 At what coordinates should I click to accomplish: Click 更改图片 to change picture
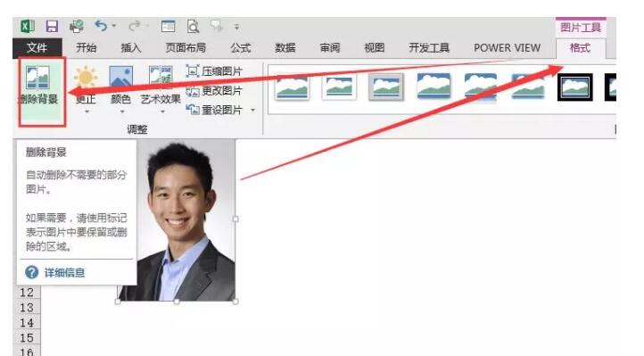[x=214, y=91]
